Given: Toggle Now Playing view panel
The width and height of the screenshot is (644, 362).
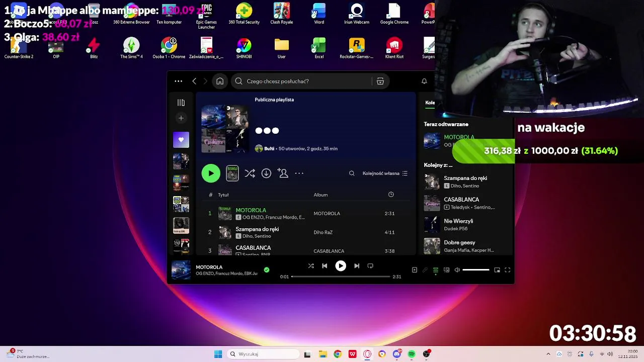Looking at the screenshot, I should coord(415,270).
